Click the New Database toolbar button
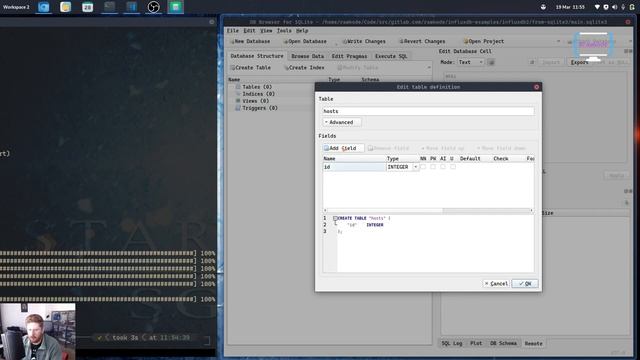The width and height of the screenshot is (640, 360). 250,41
